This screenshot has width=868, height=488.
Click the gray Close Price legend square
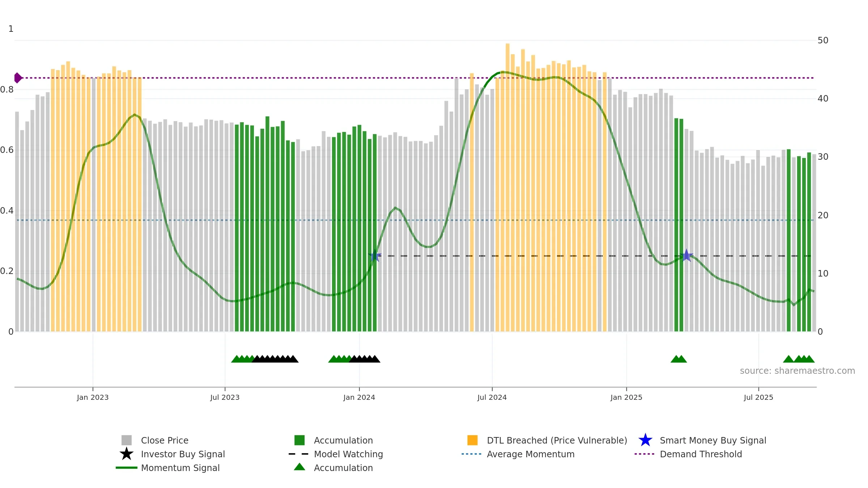(126, 440)
